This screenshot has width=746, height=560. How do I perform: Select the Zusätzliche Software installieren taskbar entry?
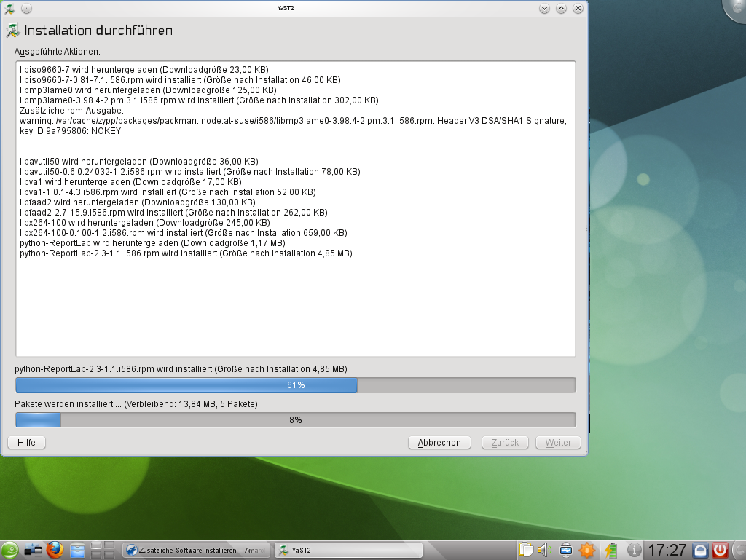click(197, 550)
